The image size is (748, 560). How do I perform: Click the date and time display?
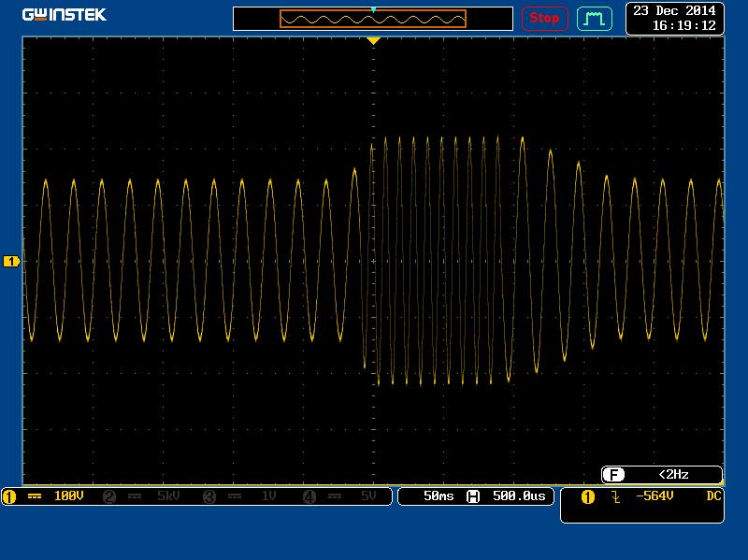673,18
